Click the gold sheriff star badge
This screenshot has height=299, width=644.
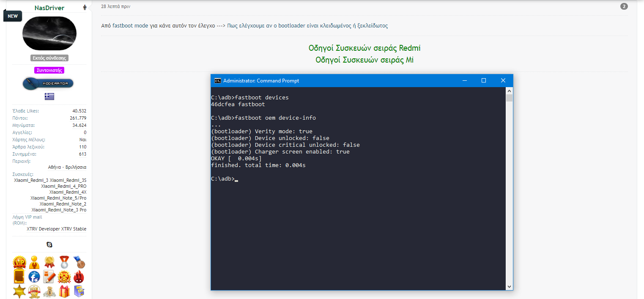[19, 291]
